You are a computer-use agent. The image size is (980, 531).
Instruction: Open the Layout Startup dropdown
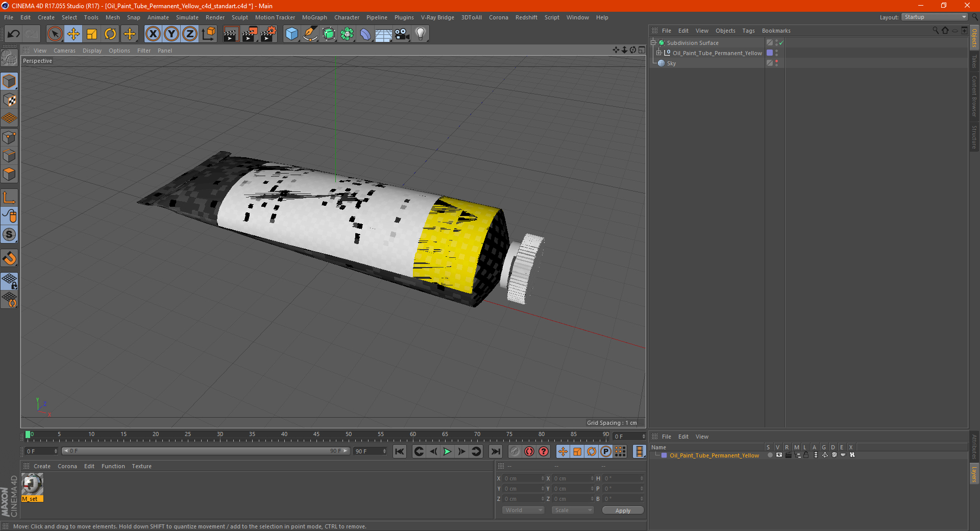point(935,17)
